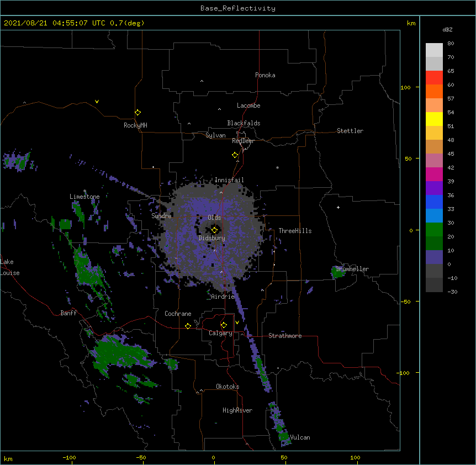The width and height of the screenshot is (476, 465).
Task: Click the 100 km mark on vertical axis
Action: (405, 87)
